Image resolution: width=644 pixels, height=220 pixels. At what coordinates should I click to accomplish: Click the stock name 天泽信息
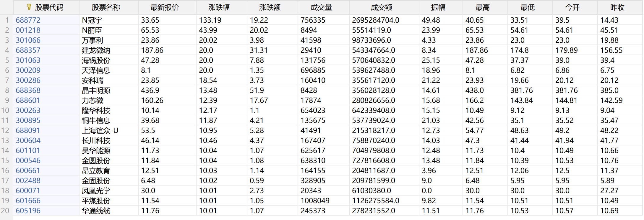tap(96, 70)
